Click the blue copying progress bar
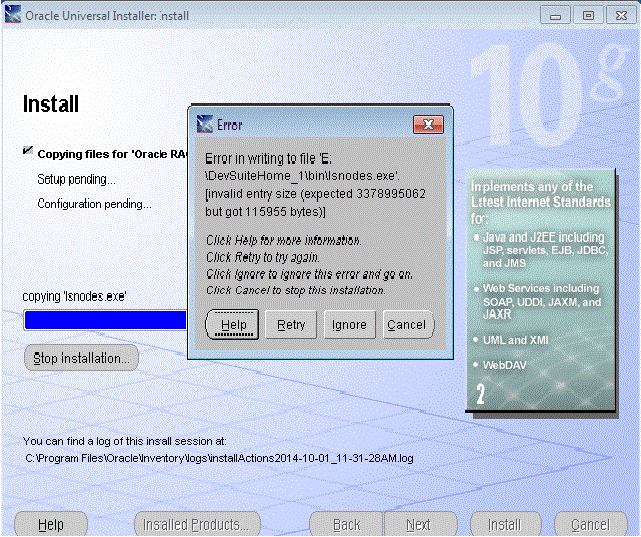This screenshot has height=537, width=641. 105,320
